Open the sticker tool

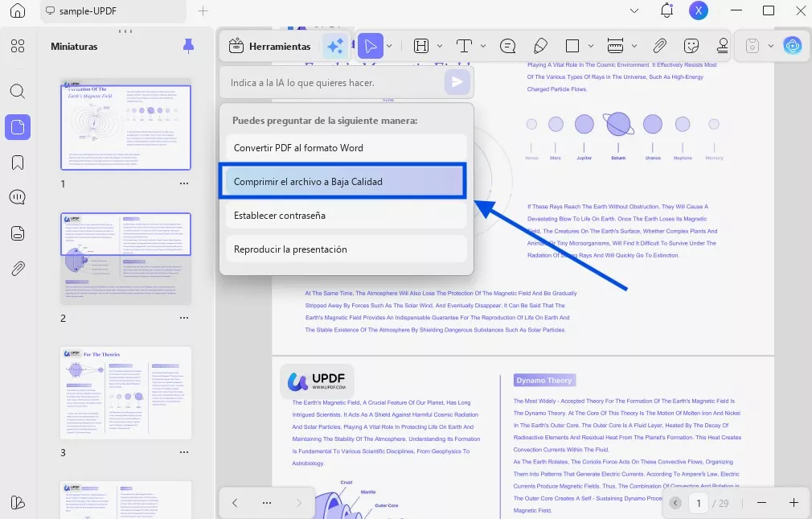pyautogui.click(x=691, y=46)
